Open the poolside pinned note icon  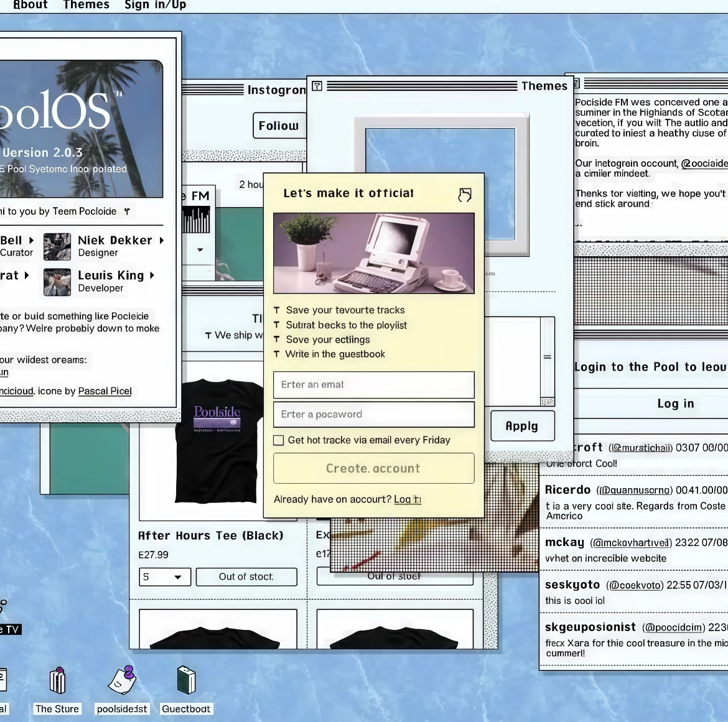(122, 682)
